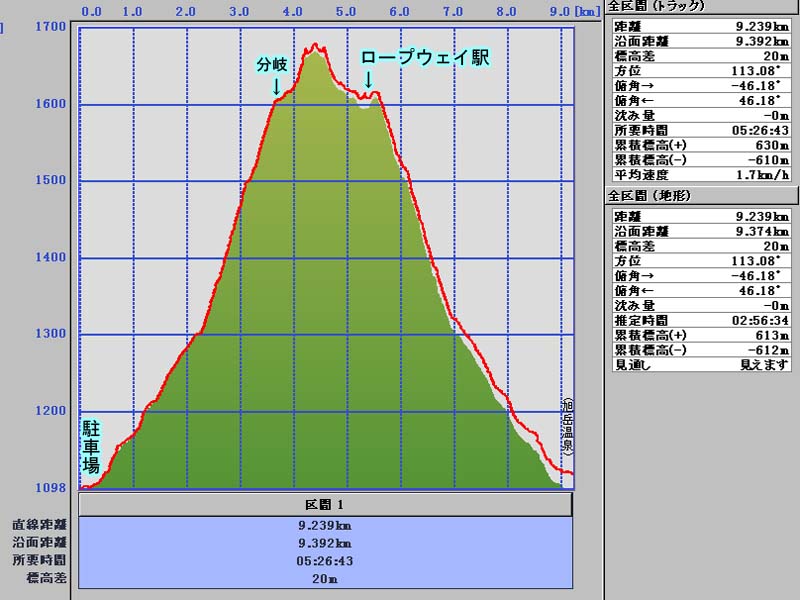Screen dimensions: 800x600
Task: Click the 分岐 junction label on graph
Action: coord(271,65)
